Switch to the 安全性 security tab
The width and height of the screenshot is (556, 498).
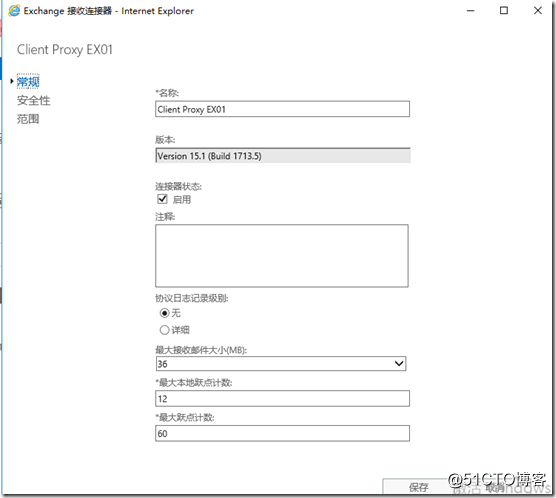click(x=34, y=100)
